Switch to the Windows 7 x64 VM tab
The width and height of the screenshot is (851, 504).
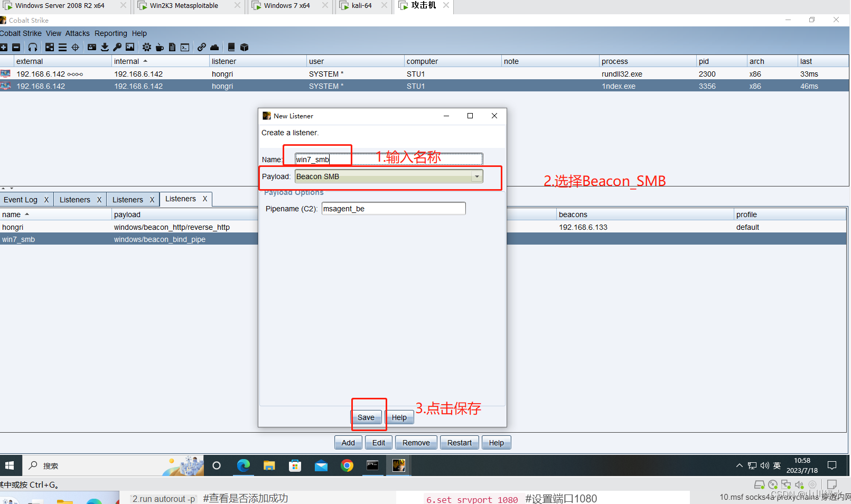click(287, 6)
